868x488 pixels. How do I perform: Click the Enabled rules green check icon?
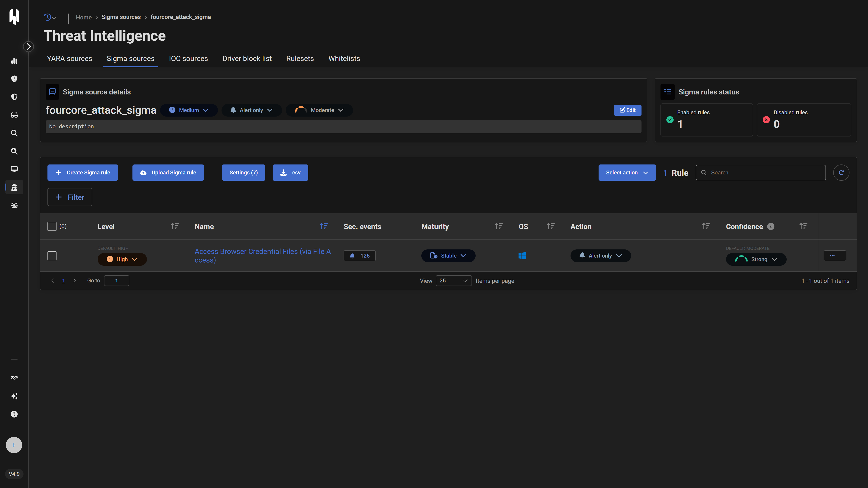coord(670,120)
